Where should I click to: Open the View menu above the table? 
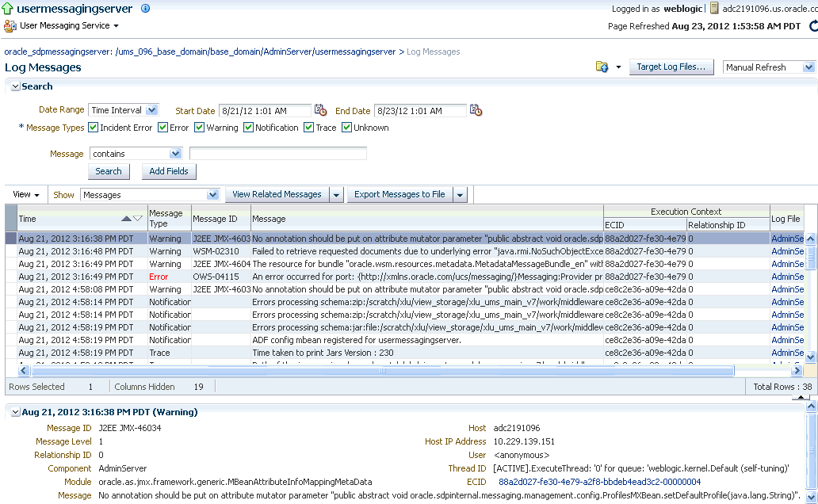pyautogui.click(x=25, y=195)
